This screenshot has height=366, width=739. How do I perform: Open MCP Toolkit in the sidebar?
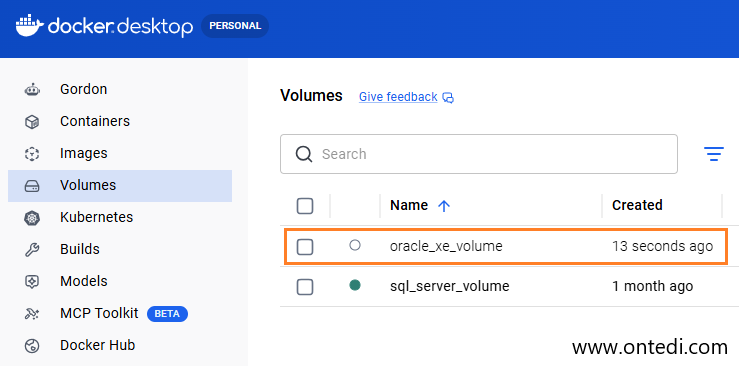[x=99, y=313]
